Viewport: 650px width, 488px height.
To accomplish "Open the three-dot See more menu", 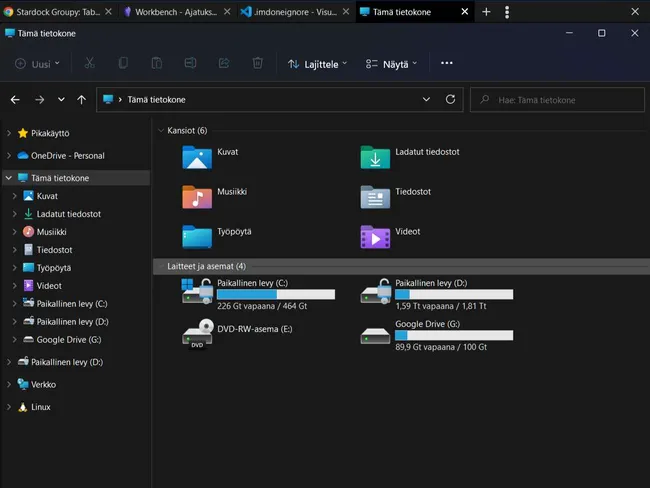I will coord(446,63).
